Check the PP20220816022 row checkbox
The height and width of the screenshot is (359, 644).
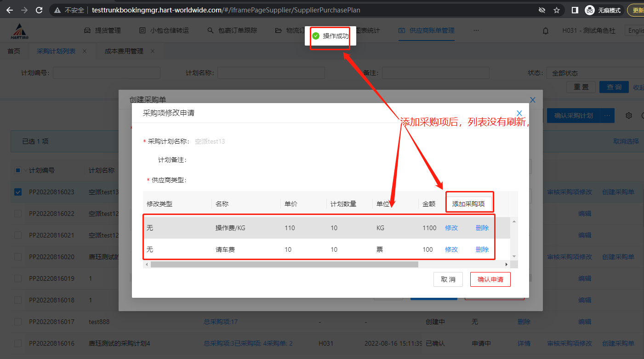pyautogui.click(x=18, y=214)
